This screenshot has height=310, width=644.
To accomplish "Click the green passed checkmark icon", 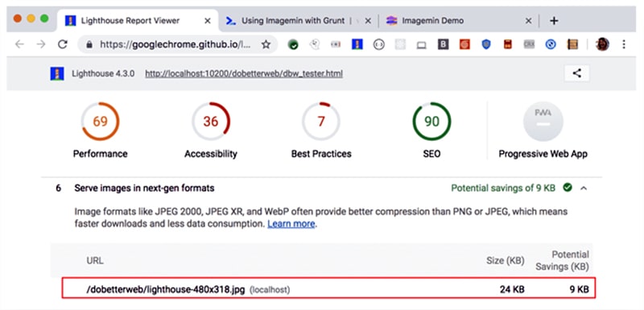I will [568, 188].
